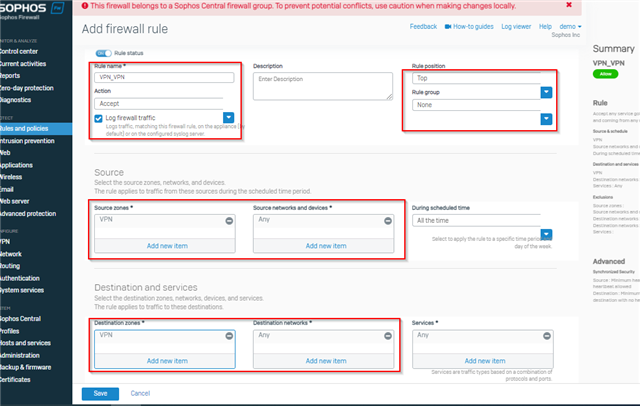640x406 pixels.
Task: Open the scheduled time dropdown arrow
Action: (x=546, y=234)
